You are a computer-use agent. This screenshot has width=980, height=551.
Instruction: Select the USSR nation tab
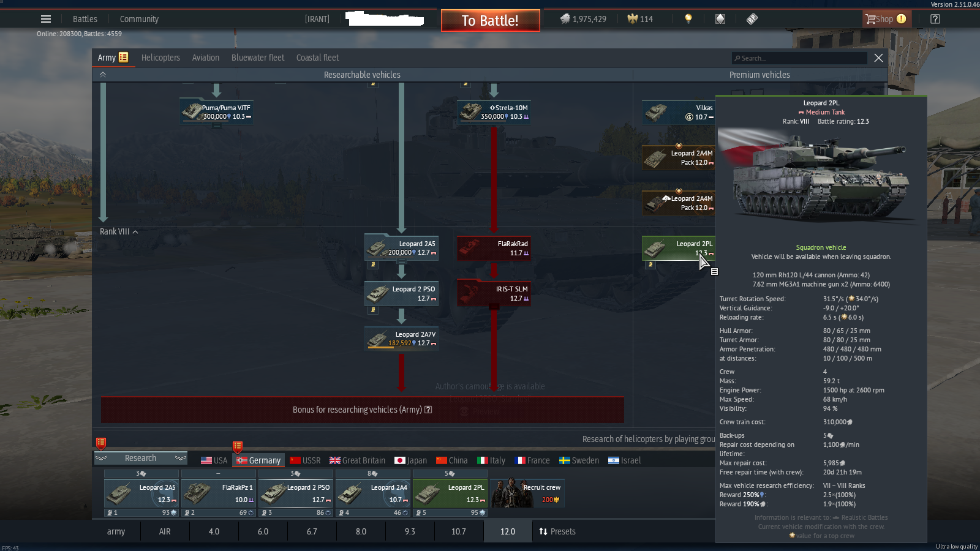pyautogui.click(x=305, y=460)
